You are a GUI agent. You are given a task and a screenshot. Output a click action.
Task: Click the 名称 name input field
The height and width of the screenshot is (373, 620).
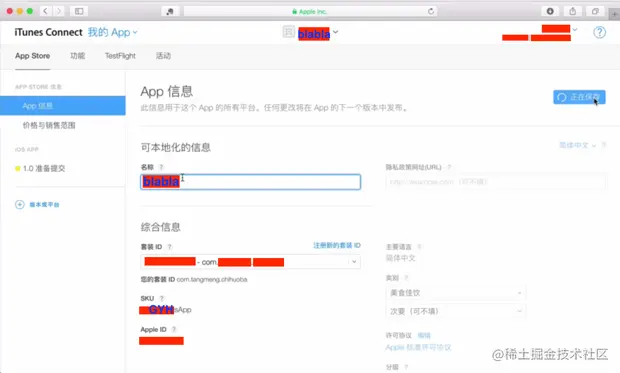click(x=250, y=182)
